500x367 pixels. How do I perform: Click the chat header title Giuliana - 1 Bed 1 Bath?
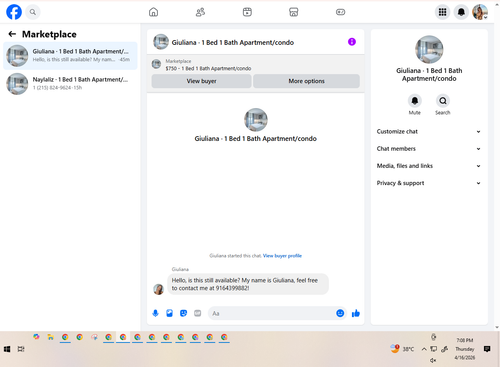point(233,42)
